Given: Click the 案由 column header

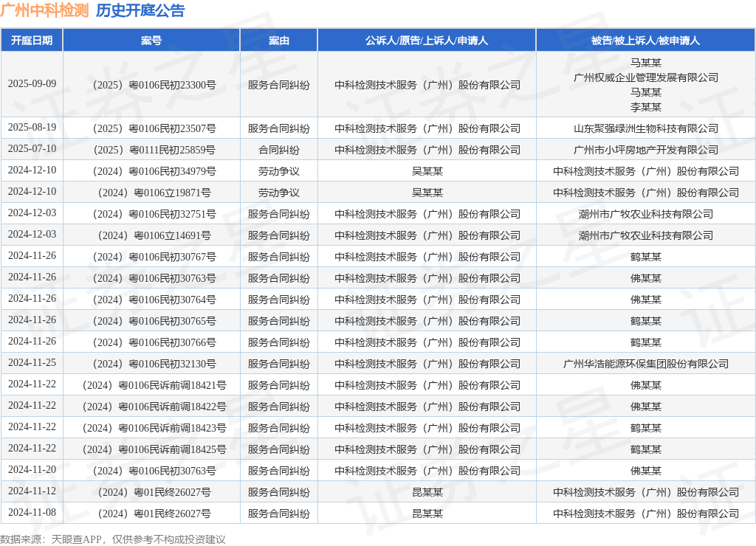Looking at the screenshot, I should pyautogui.click(x=278, y=41).
